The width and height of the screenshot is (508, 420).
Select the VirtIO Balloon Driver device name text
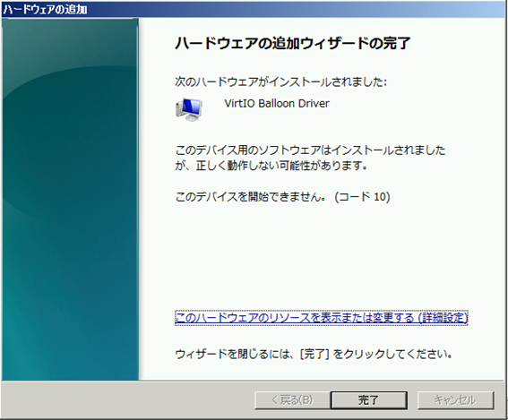coord(277,104)
